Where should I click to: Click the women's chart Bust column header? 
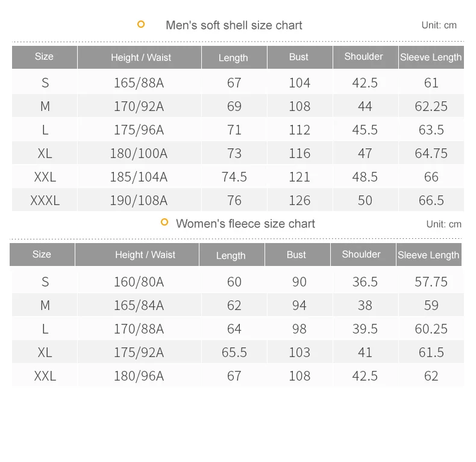298,255
